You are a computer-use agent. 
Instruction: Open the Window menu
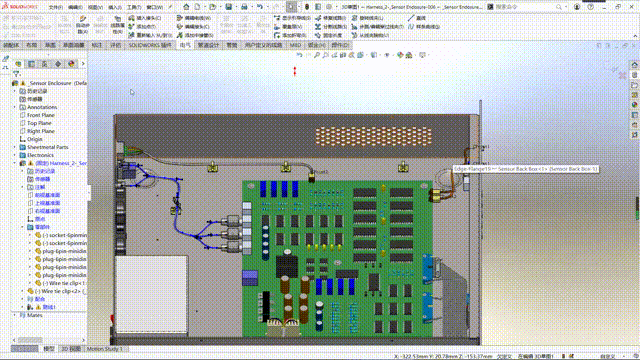click(154, 7)
